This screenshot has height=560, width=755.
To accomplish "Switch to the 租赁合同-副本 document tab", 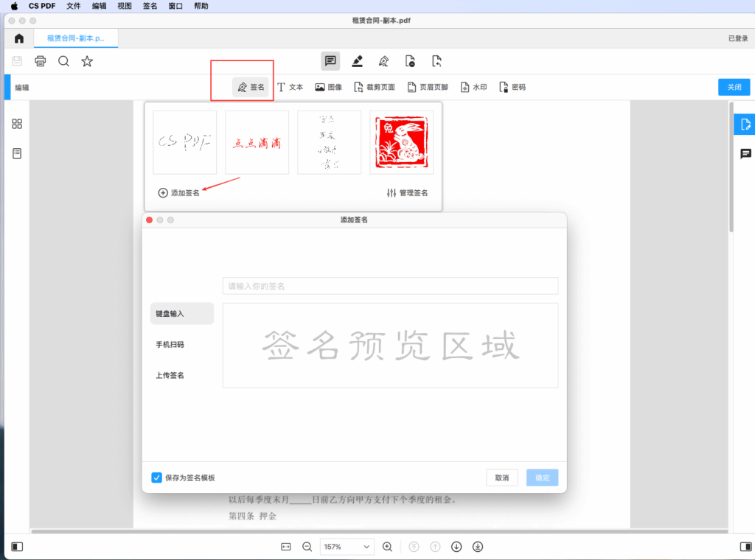I will (x=76, y=38).
